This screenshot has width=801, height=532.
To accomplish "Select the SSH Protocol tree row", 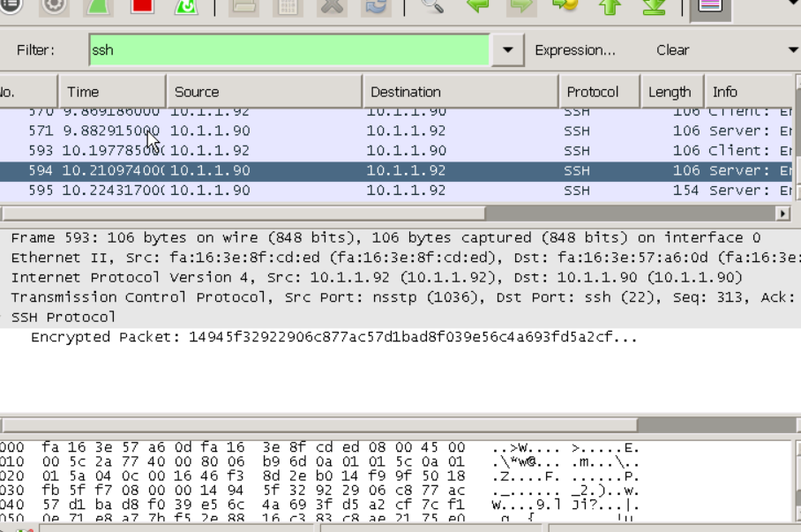I will (400, 318).
